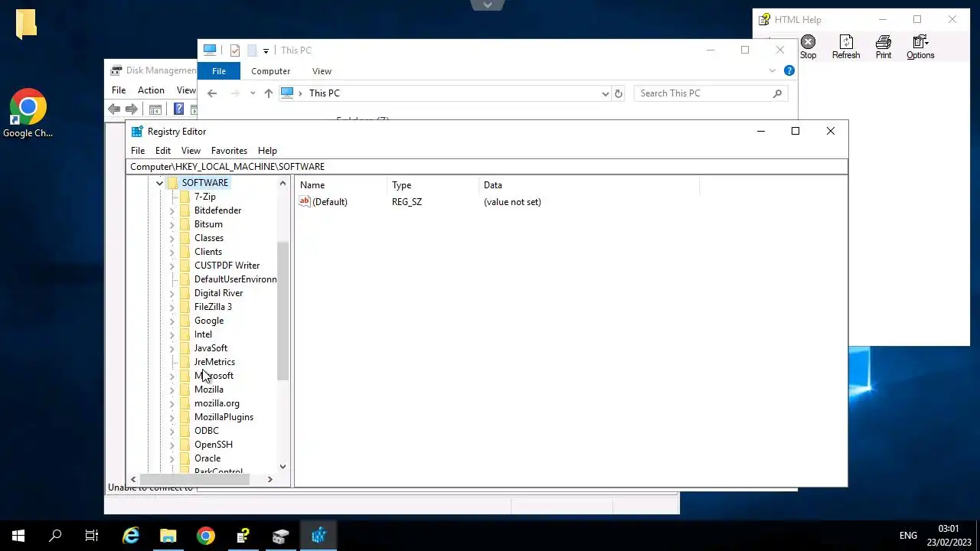Click the Registry Editor title bar icon

pyautogui.click(x=137, y=132)
